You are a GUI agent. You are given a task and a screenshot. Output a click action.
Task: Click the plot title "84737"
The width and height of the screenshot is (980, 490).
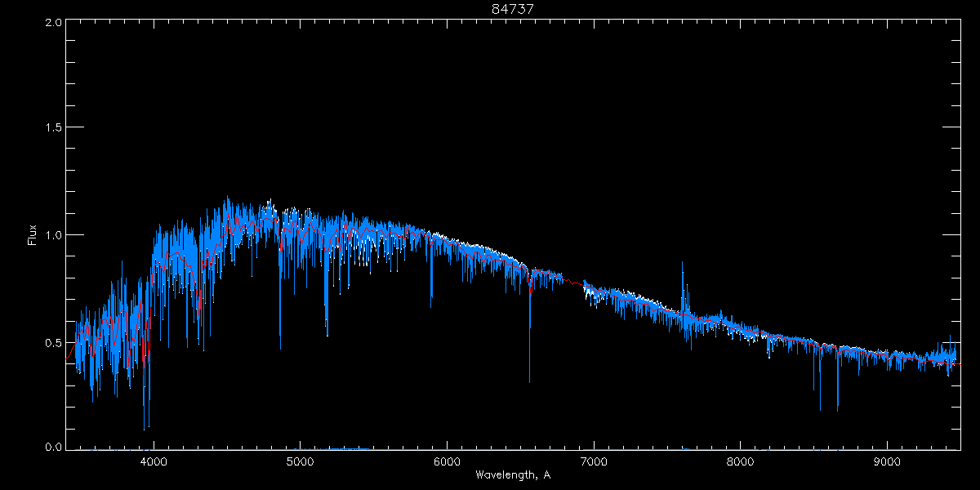click(x=513, y=9)
